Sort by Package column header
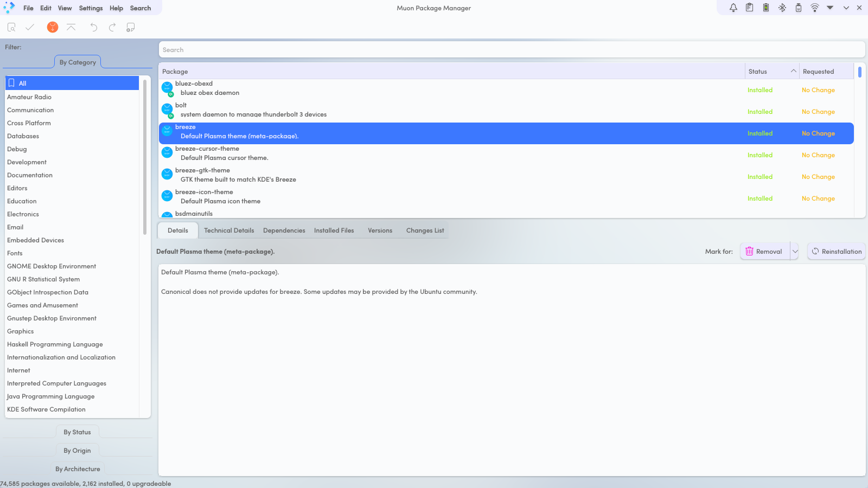The image size is (868, 488). coord(451,72)
